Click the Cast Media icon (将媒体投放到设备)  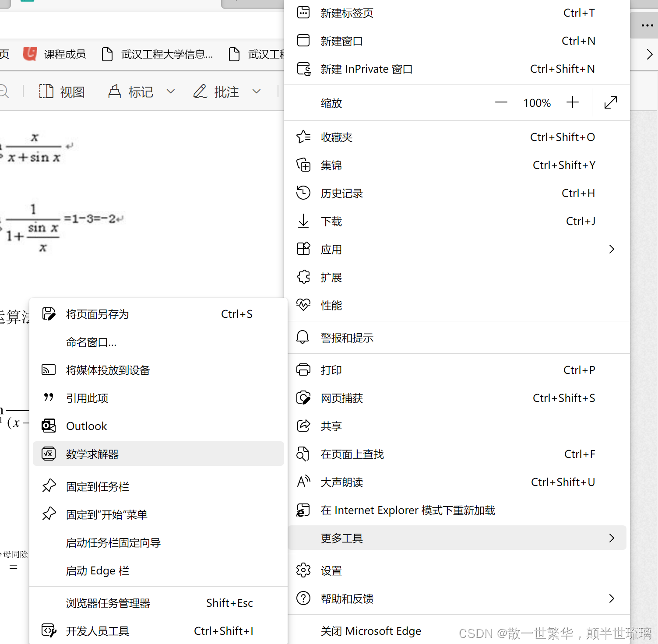click(x=49, y=370)
